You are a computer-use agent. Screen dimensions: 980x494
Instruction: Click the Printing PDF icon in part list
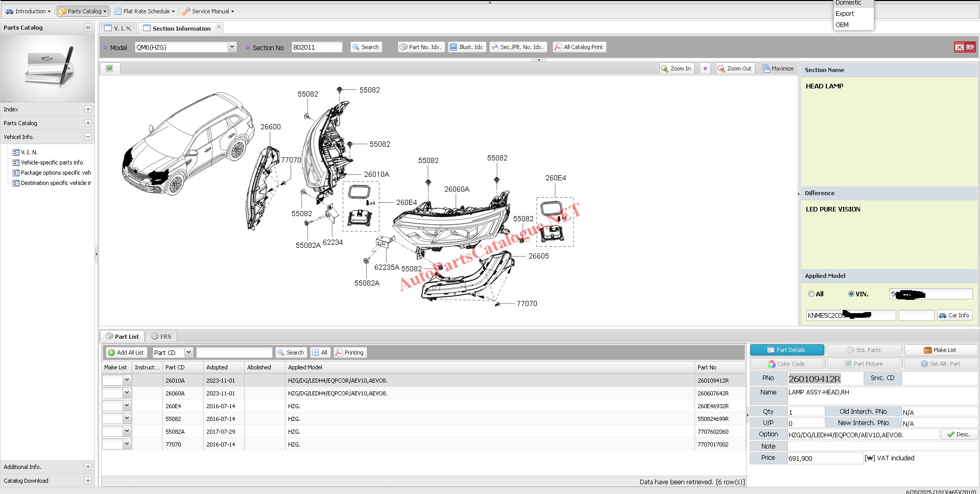339,352
